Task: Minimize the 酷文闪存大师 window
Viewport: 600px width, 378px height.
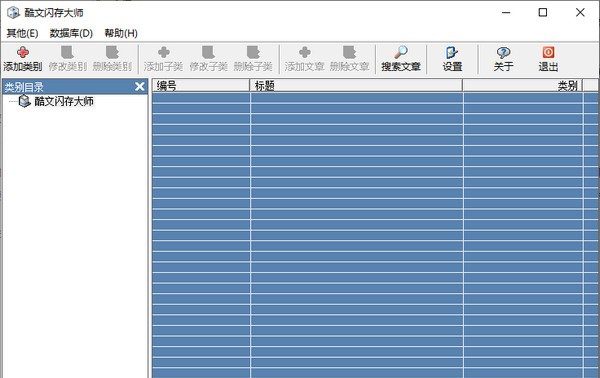Action: [x=506, y=13]
